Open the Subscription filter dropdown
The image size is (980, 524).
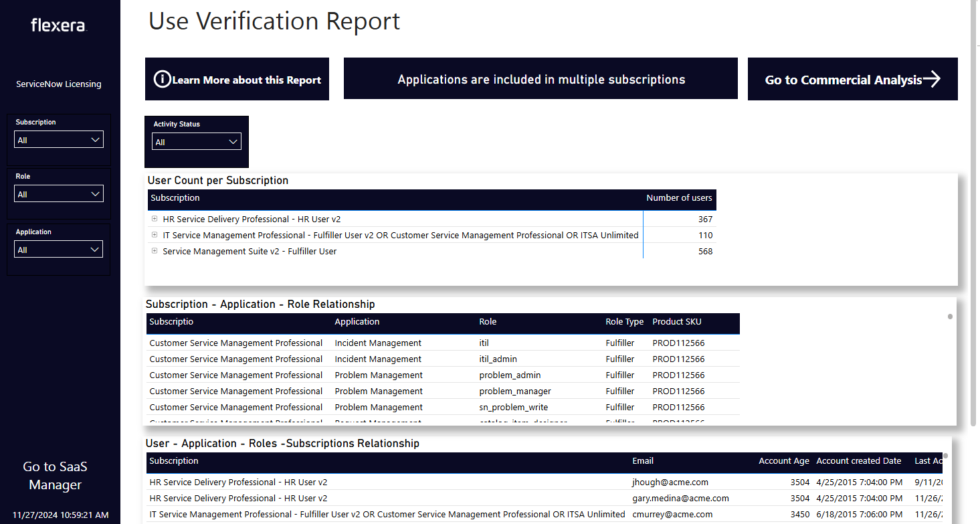(59, 140)
